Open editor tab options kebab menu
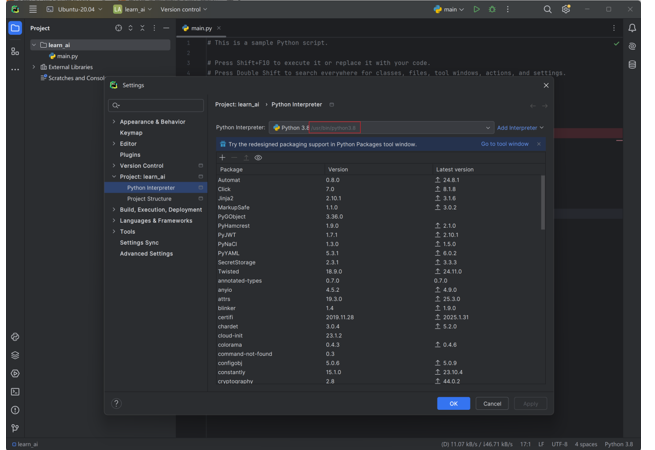This screenshot has width=655, height=450. tap(614, 28)
